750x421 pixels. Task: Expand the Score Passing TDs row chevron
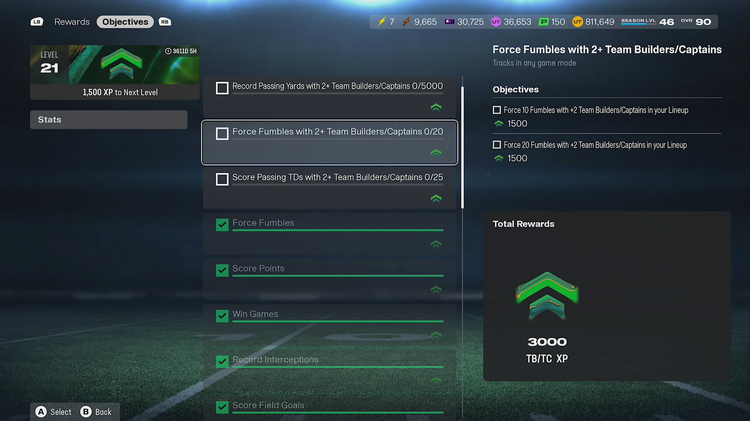pos(436,198)
